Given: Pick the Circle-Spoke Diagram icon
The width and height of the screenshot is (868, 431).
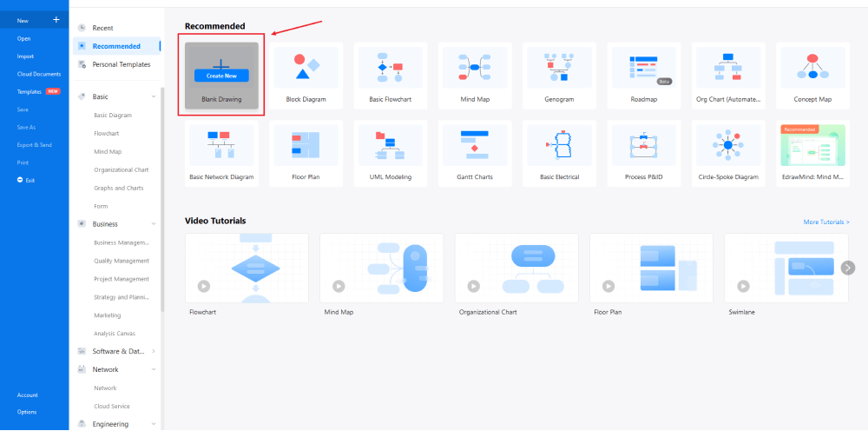Looking at the screenshot, I should (x=727, y=144).
